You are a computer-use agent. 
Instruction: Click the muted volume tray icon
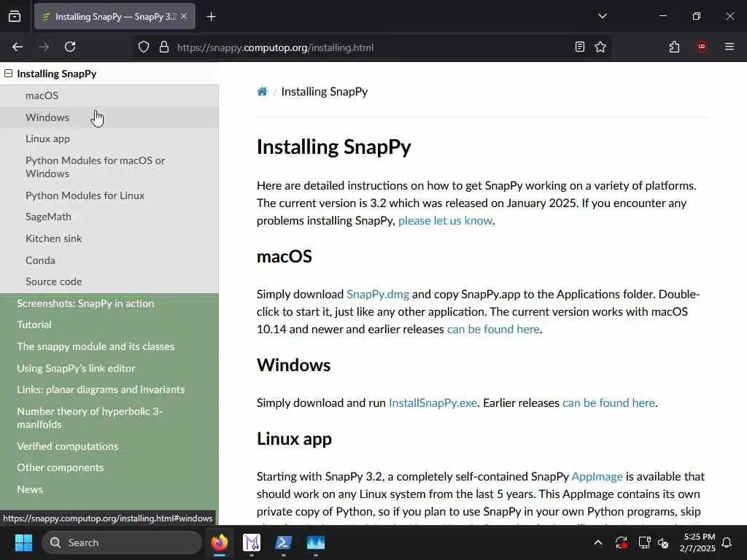click(x=663, y=542)
